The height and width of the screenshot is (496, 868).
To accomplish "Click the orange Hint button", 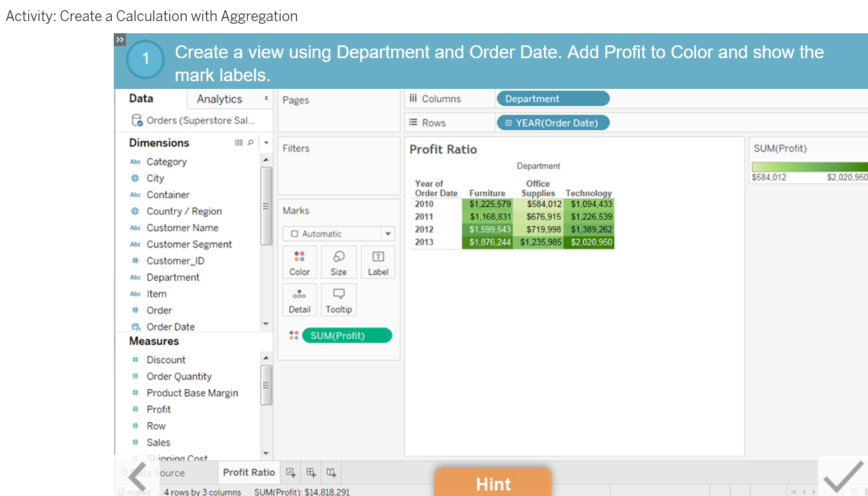I will pyautogui.click(x=493, y=482).
